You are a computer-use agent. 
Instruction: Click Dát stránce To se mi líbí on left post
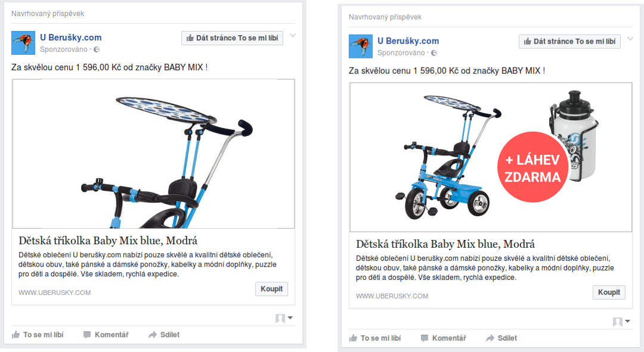coord(233,38)
